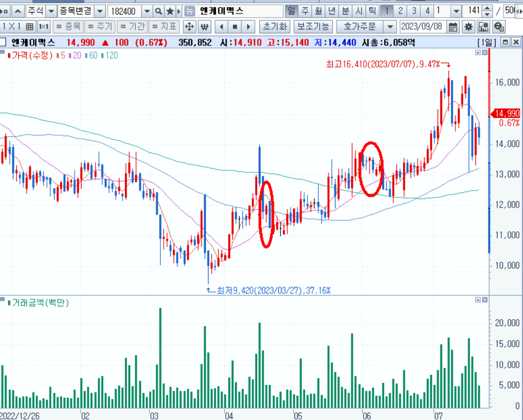Open stock code 182400 history dropdown
The height and width of the screenshot is (420, 523).
[147, 11]
